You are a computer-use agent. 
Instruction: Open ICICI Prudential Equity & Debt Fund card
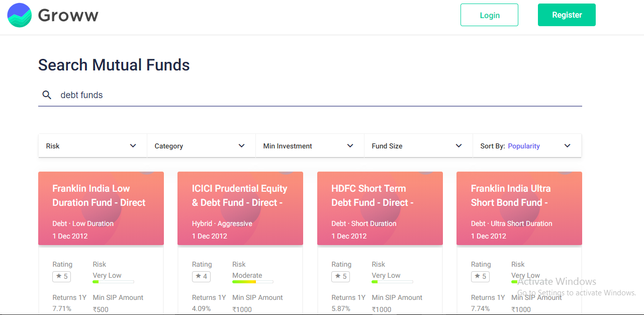[x=240, y=208]
